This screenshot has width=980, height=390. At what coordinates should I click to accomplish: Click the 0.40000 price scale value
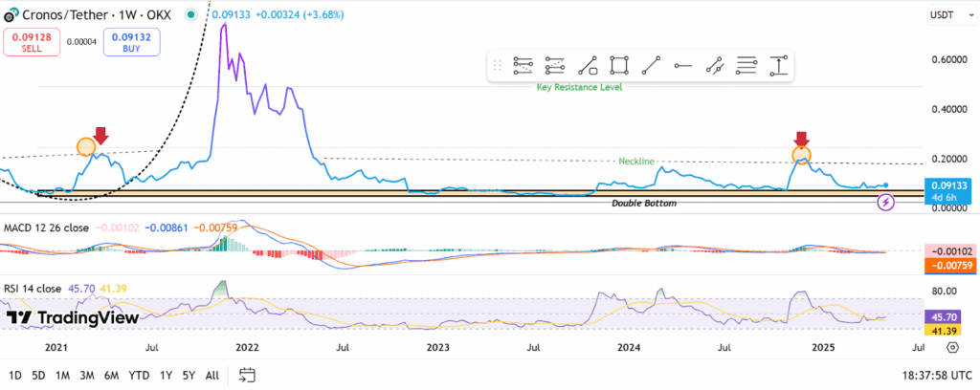pyautogui.click(x=948, y=109)
